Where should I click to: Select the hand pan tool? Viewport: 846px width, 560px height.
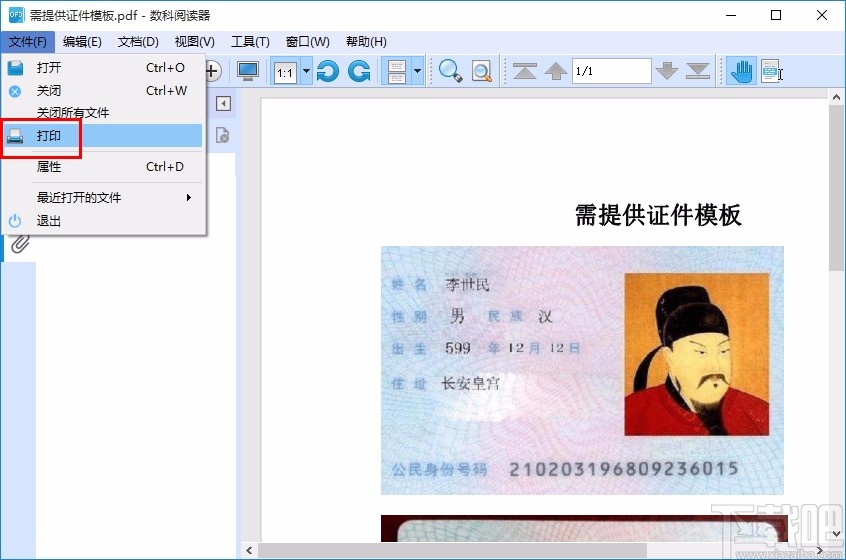click(741, 71)
